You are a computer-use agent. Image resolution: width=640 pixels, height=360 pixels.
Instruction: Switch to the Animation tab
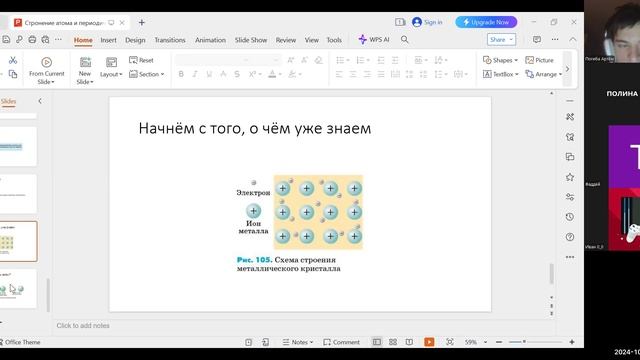(x=210, y=40)
